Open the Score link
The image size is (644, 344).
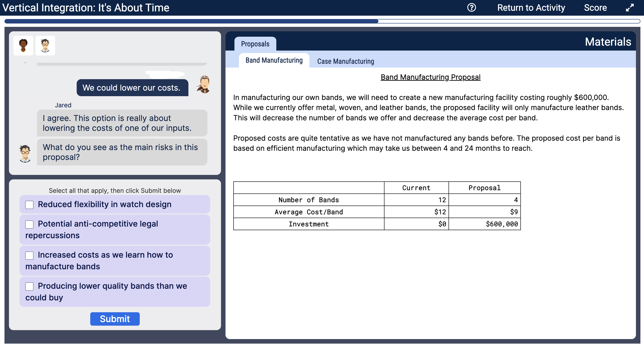pyautogui.click(x=595, y=8)
